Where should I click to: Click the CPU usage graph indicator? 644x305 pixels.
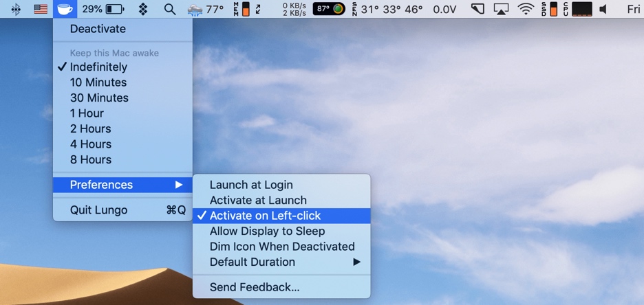point(577,9)
